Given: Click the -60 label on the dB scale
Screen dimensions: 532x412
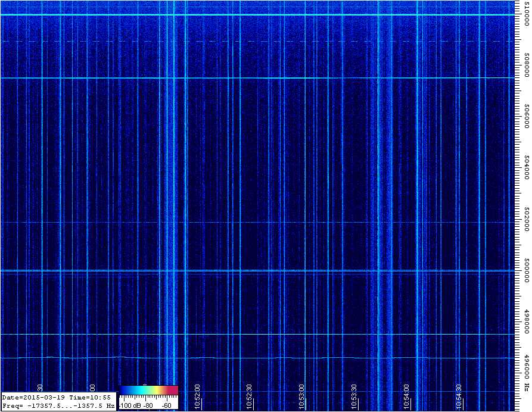Looking at the screenshot, I should click(167, 405).
